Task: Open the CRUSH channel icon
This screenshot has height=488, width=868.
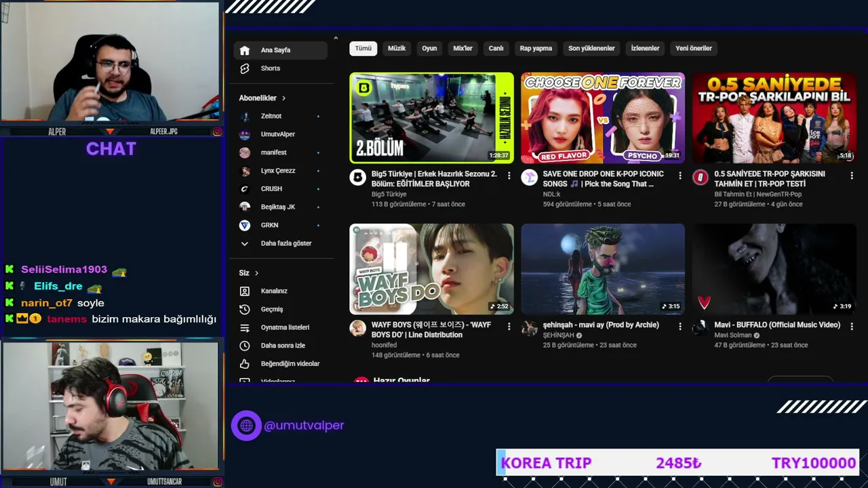Action: pyautogui.click(x=245, y=188)
